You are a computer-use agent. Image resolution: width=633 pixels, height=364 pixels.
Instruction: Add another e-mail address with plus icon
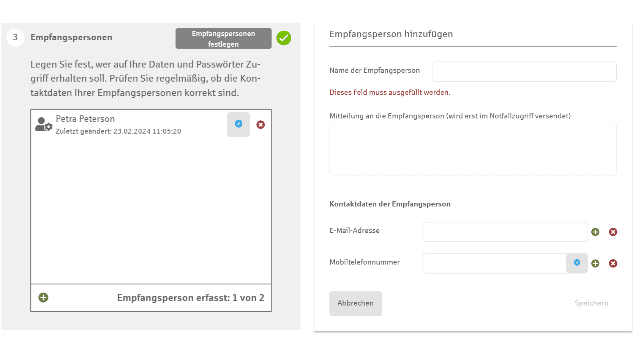point(595,232)
